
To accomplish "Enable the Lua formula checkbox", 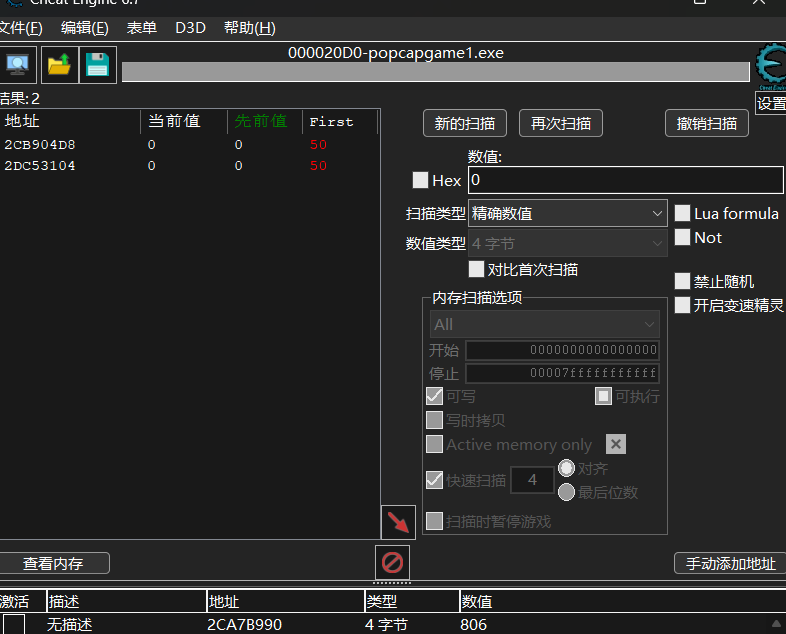I will (682, 213).
